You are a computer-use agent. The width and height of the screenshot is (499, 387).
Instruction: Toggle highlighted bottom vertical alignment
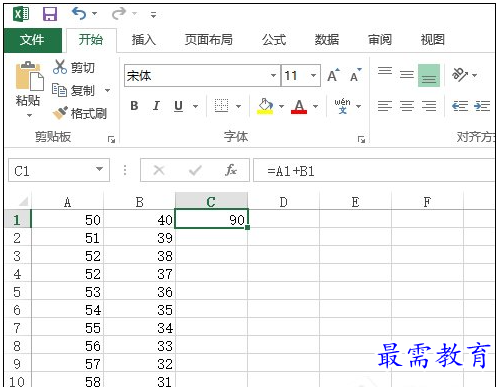point(429,75)
